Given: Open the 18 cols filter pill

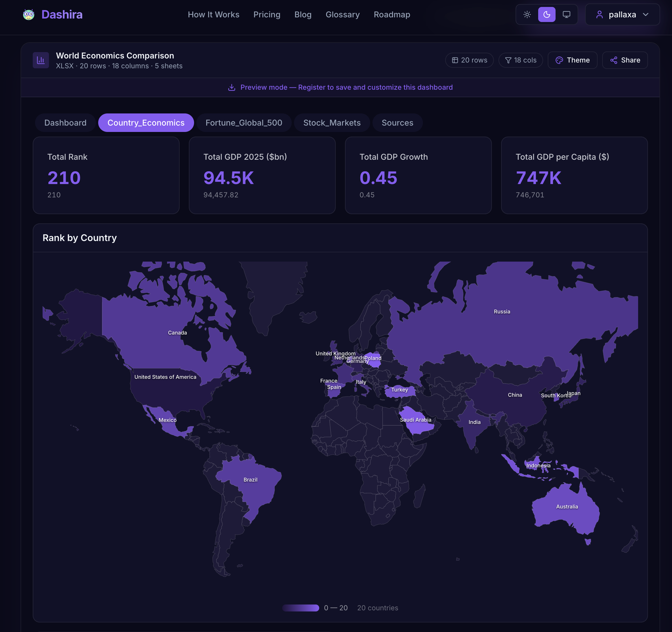Looking at the screenshot, I should click(520, 60).
